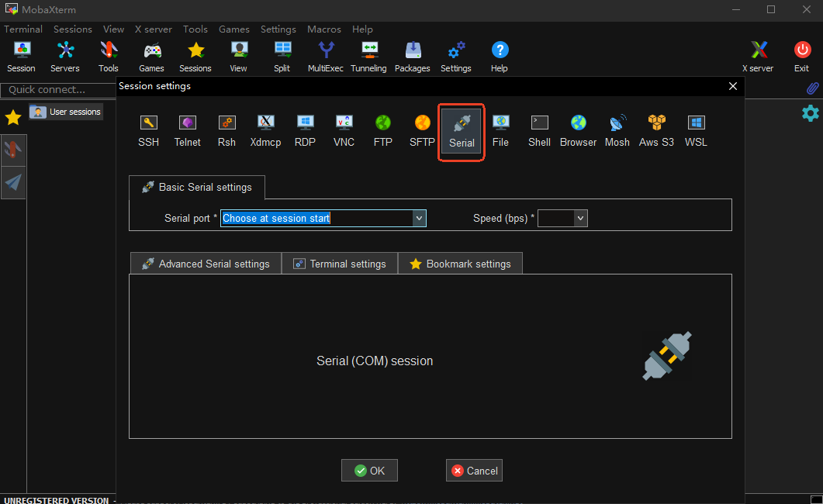The height and width of the screenshot is (504, 823).
Task: Expand the Serial port dropdown
Action: coord(419,219)
